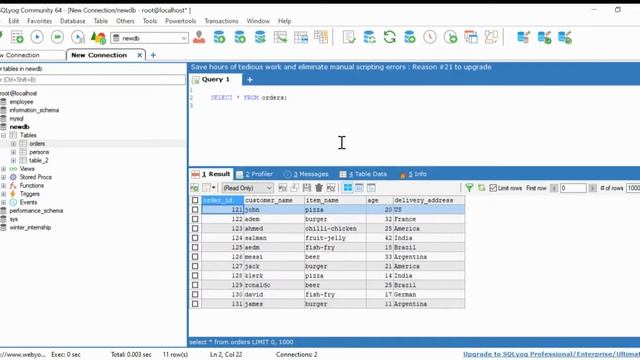Toggle the Limit rows checkbox
Image resolution: width=640 pixels, height=360 pixels.
tap(493, 188)
